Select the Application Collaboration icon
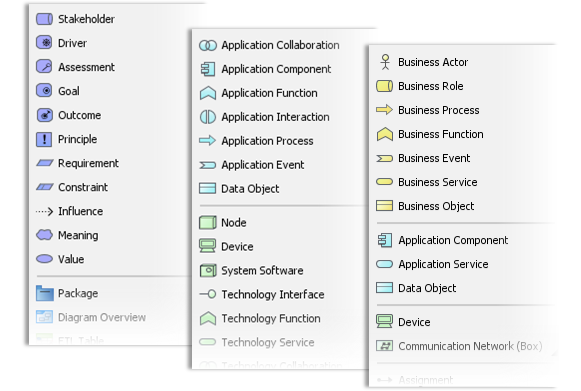Image resolution: width=581 pixels, height=391 pixels. pyautogui.click(x=208, y=46)
